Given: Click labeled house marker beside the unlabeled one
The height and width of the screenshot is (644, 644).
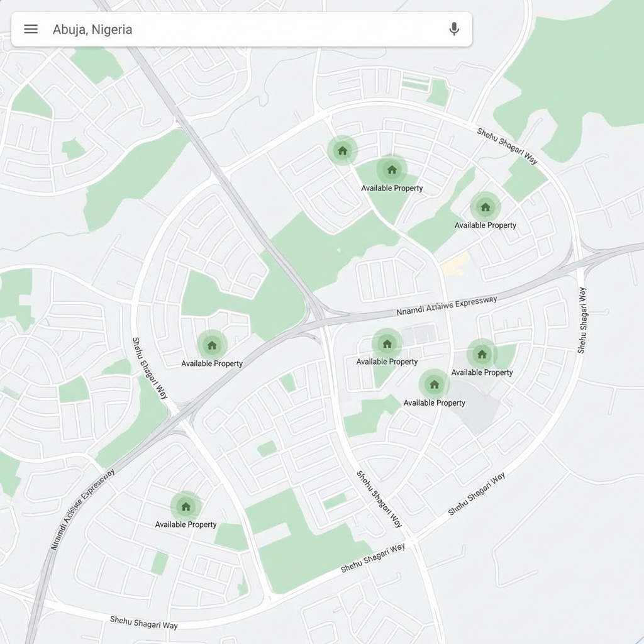Looking at the screenshot, I should click(392, 170).
